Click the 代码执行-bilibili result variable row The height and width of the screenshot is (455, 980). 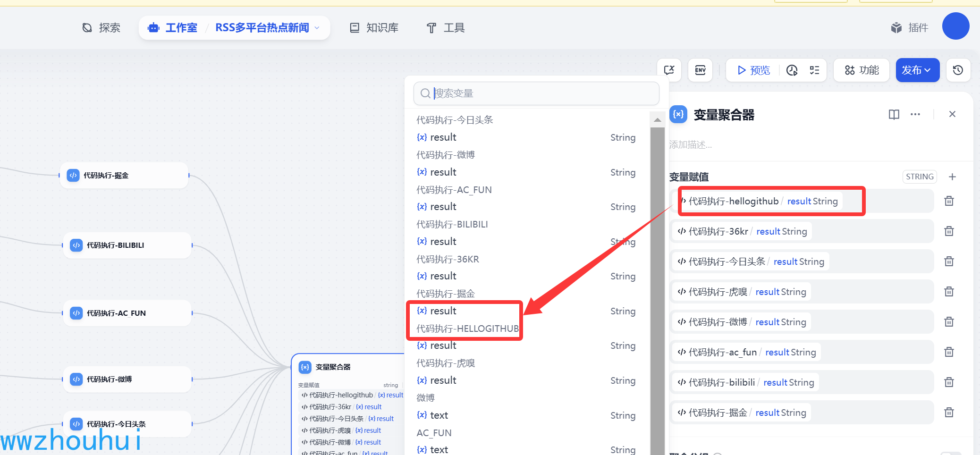point(802,382)
